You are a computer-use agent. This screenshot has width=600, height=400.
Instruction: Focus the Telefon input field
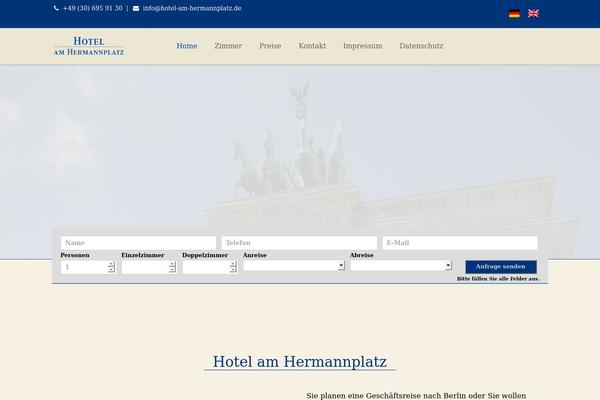299,243
